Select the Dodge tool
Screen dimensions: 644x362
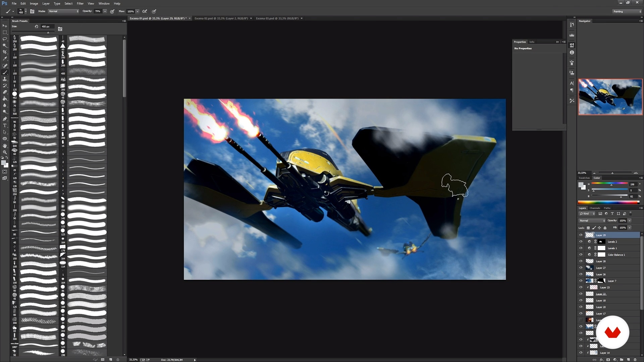pyautogui.click(x=5, y=112)
